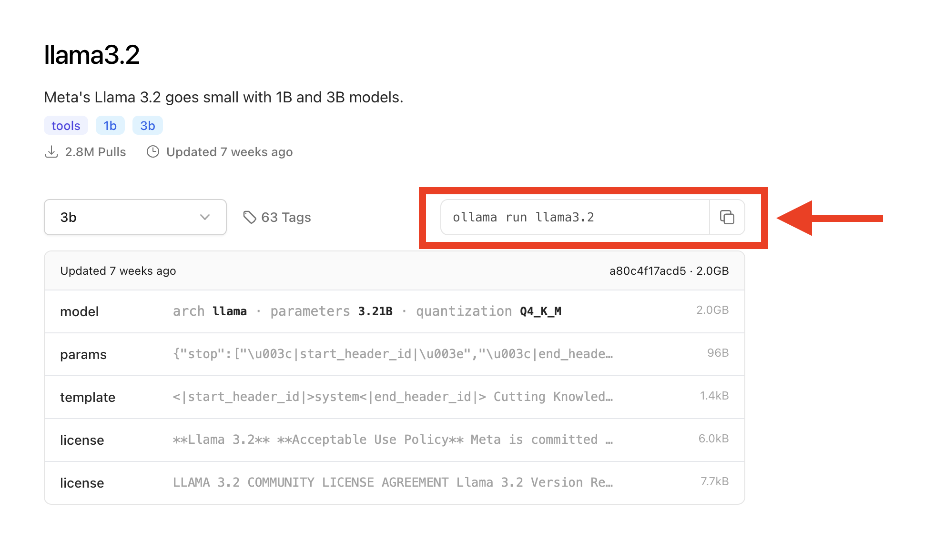Click the model description sentence
This screenshot has width=934, height=560.
223,97
